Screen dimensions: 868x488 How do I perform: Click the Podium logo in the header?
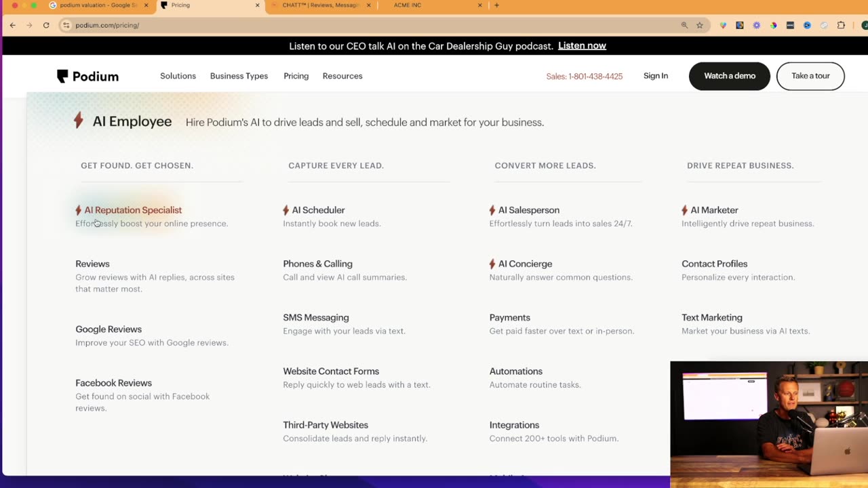[87, 76]
